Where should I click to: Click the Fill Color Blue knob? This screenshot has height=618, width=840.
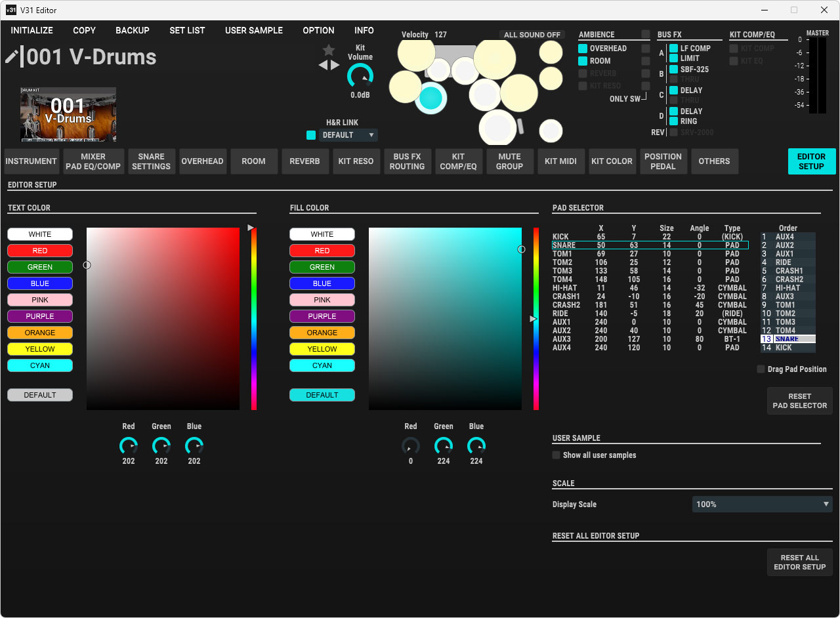[476, 446]
